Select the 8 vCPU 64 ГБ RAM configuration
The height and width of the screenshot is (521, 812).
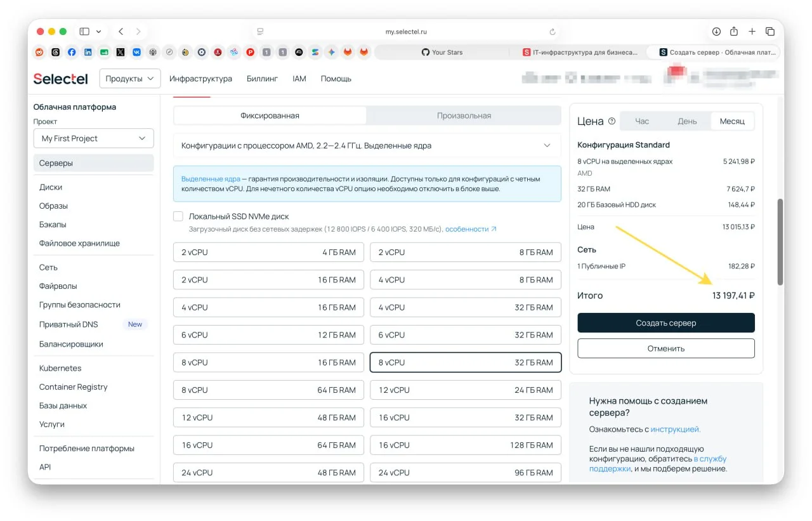point(269,390)
